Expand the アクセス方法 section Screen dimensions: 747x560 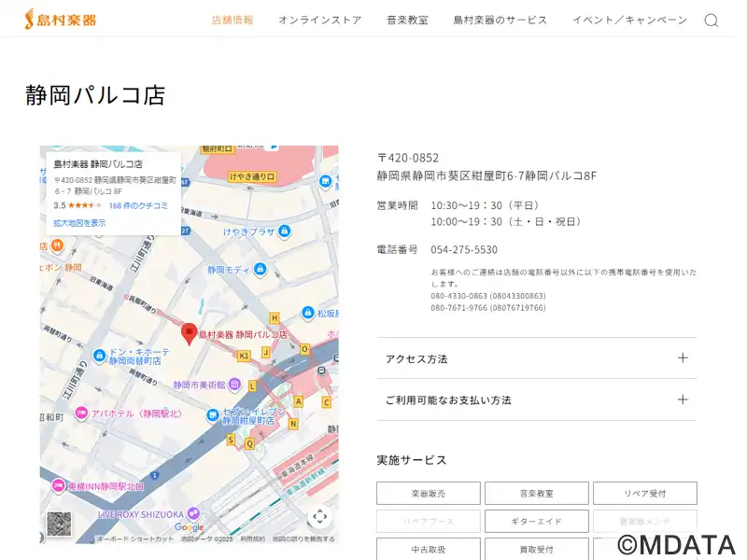pos(536,358)
